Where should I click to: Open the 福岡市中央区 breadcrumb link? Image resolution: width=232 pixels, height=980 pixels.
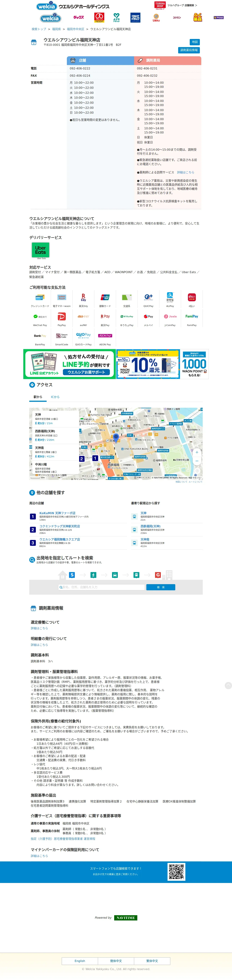click(75, 29)
